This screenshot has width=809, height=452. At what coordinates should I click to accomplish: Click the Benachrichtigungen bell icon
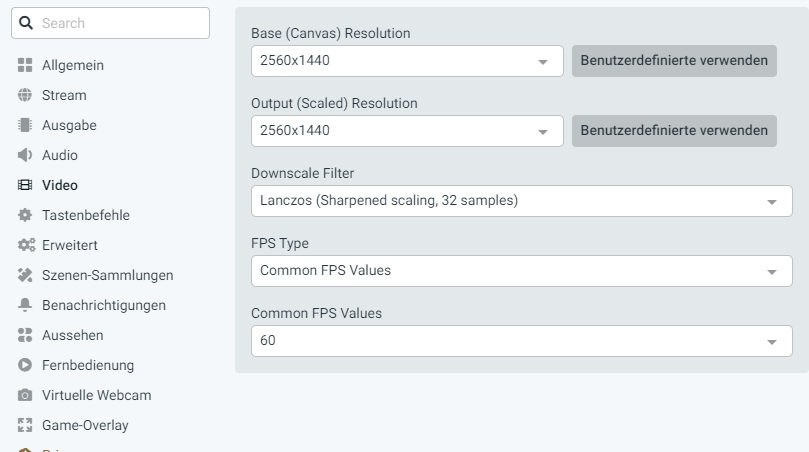(26, 305)
